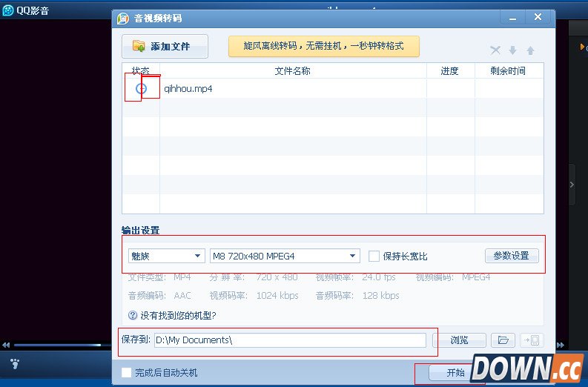This screenshot has width=588, height=387.
Task: Enable the 保持长宽比 checkbox
Action: pos(374,256)
